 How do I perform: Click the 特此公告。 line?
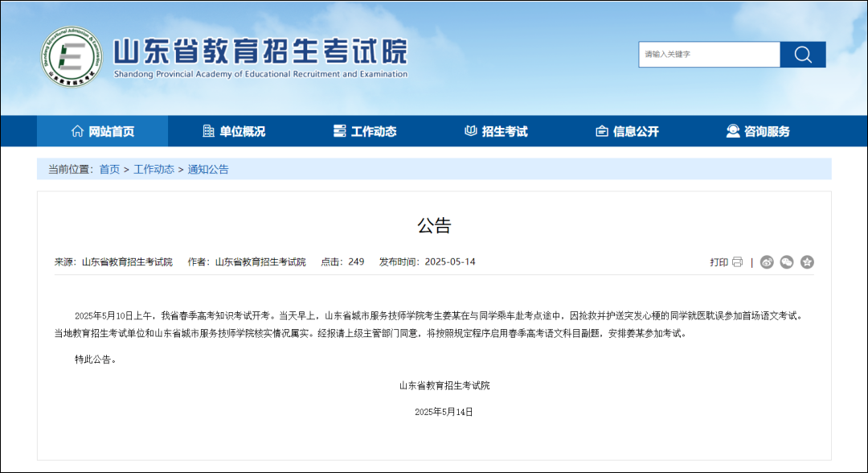click(97, 360)
